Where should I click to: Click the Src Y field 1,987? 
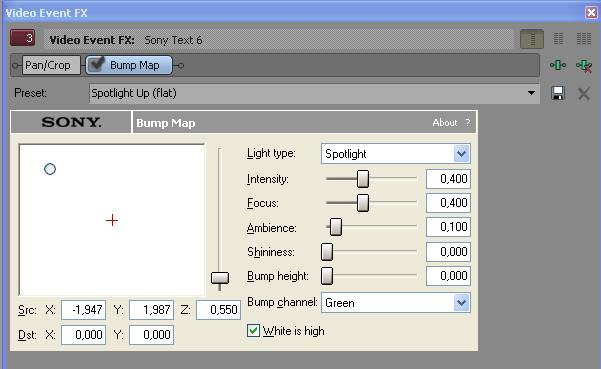point(151,310)
